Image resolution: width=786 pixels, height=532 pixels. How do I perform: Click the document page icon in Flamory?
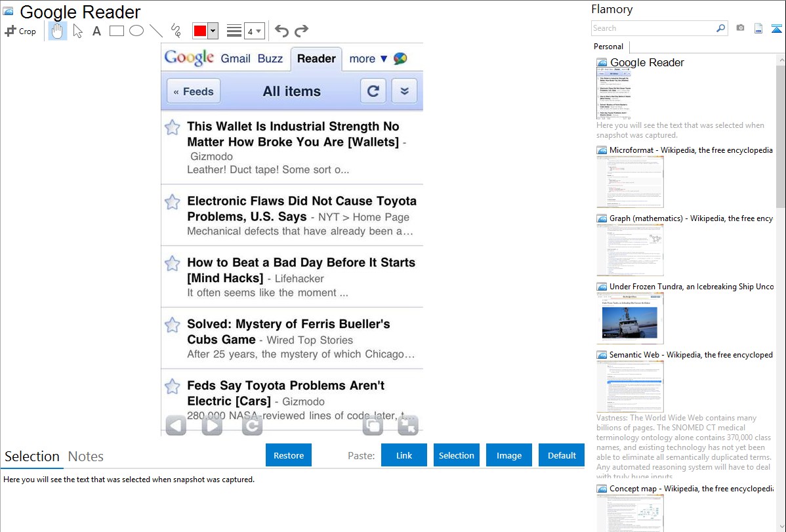click(x=758, y=28)
